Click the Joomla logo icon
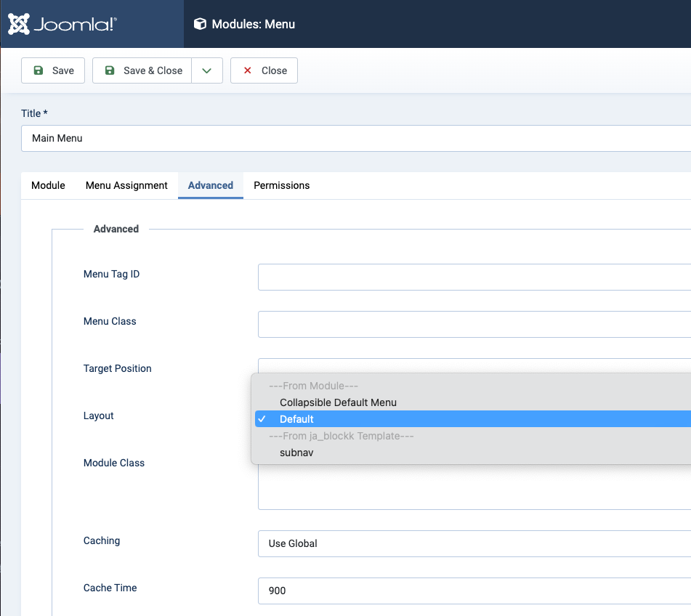This screenshot has height=616, width=691. point(19,24)
